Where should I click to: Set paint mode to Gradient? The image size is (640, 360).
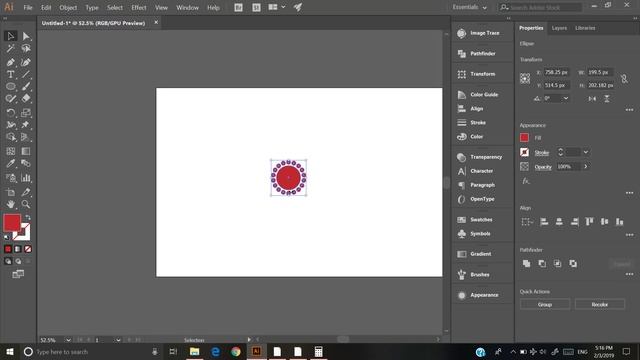18,249
